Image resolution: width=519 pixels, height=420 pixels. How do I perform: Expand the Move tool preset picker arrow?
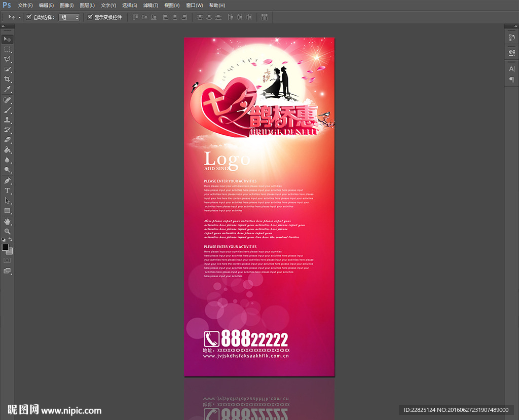tap(20, 17)
